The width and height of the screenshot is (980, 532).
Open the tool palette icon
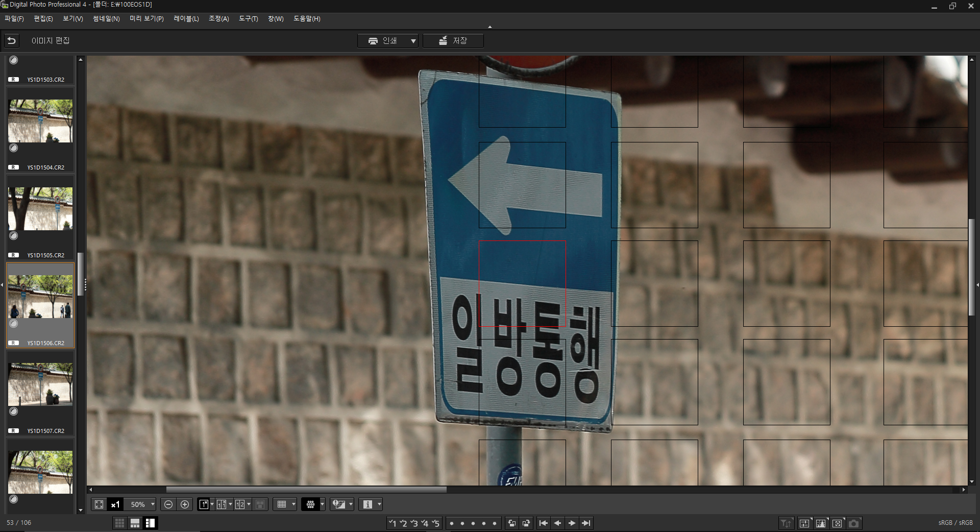[x=804, y=523]
